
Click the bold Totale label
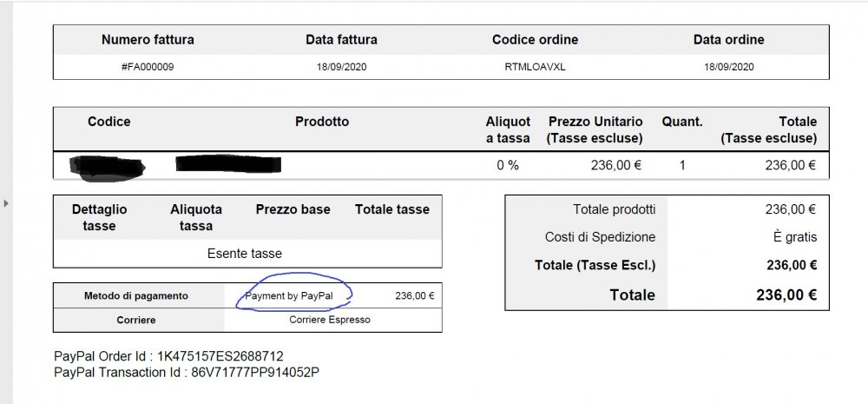(x=632, y=295)
